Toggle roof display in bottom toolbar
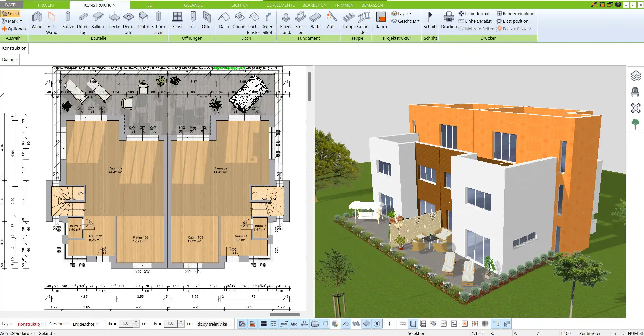 [346, 324]
